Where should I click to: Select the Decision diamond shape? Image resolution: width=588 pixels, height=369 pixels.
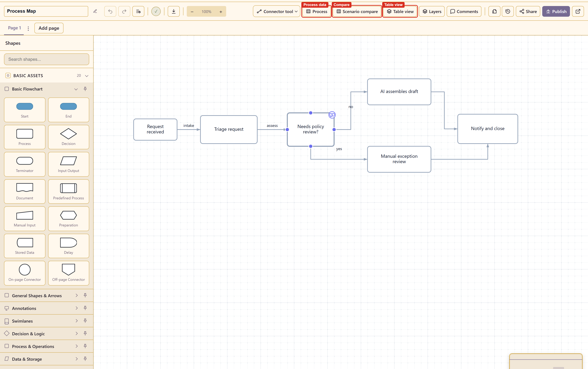[x=69, y=137]
